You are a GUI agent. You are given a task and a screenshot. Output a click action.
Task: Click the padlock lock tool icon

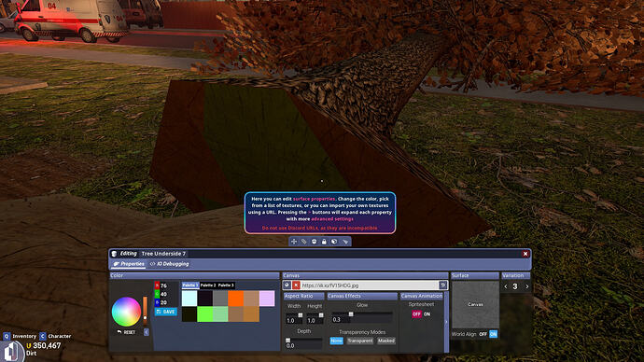click(324, 242)
